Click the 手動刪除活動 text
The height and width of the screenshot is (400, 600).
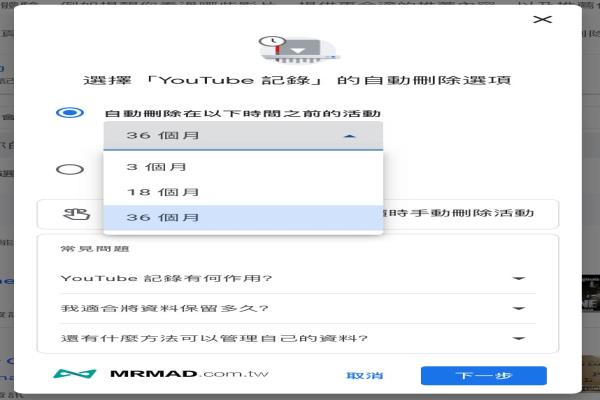point(472,213)
